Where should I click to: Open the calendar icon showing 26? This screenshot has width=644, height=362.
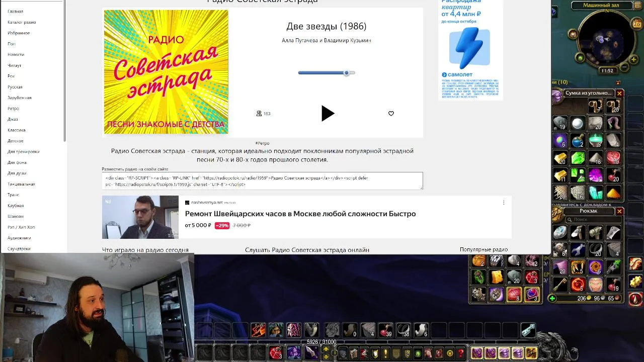(x=637, y=23)
